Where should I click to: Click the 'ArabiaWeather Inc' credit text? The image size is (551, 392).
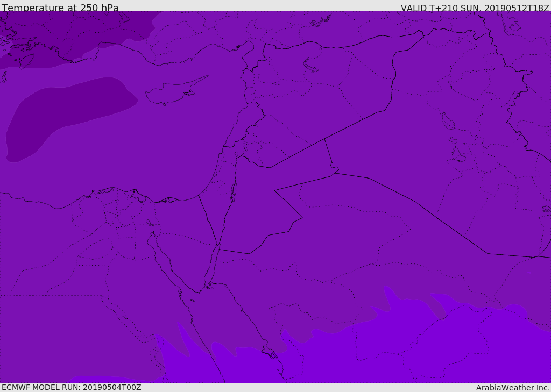(x=513, y=388)
